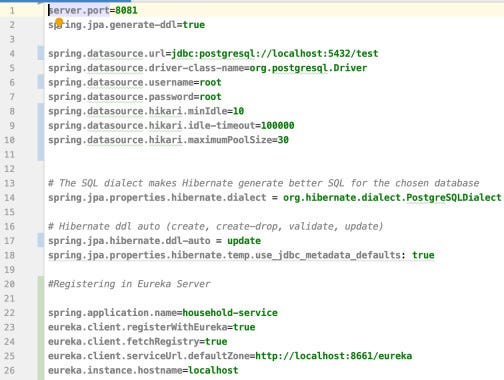
Task: Click idle-timeout value 100000
Action: click(277, 126)
